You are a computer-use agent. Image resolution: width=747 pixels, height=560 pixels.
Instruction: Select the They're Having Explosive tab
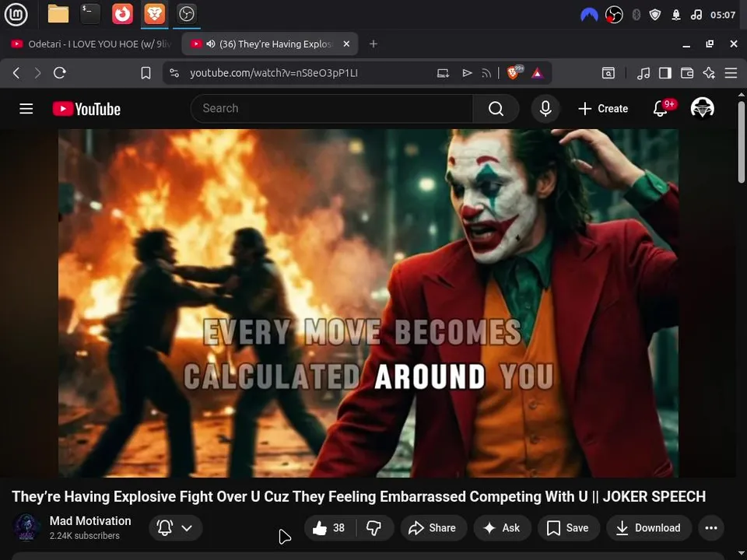pos(269,44)
